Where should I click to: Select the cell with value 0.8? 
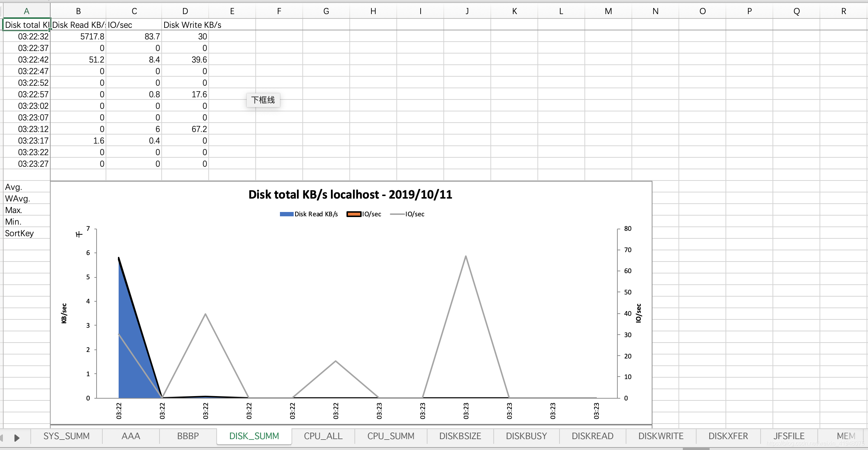tap(134, 94)
